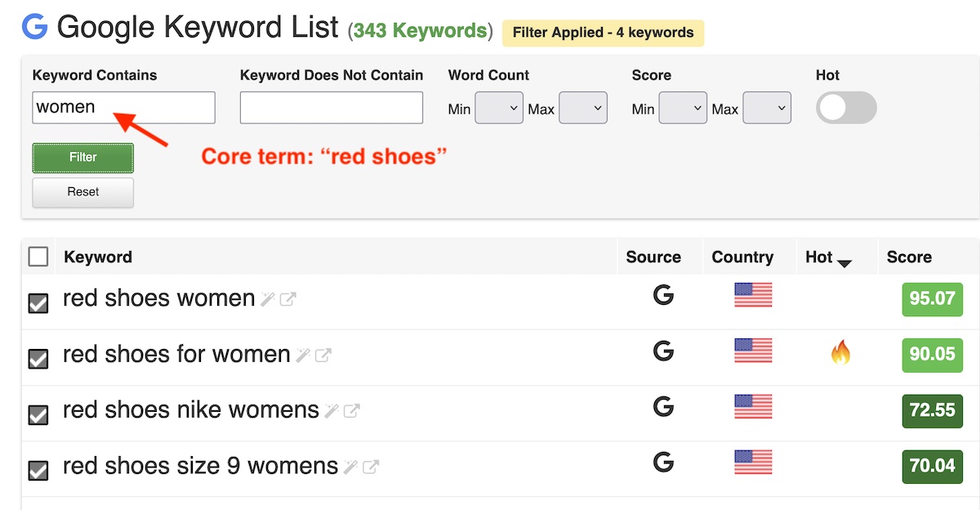Screen dimensions: 980x510
Task: Toggle the Hot filter switch
Action: pos(846,108)
